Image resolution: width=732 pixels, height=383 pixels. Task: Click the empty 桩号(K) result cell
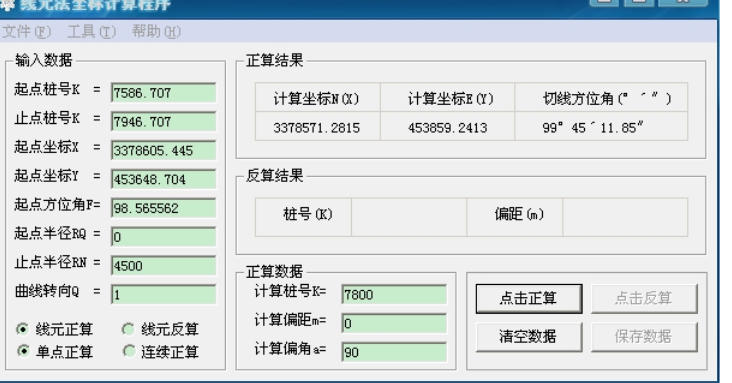[409, 217]
